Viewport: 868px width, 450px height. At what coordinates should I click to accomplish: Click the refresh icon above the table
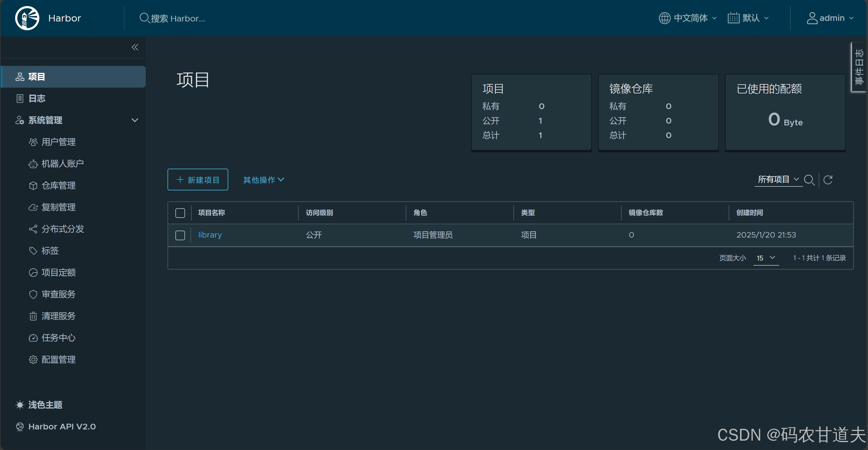point(828,180)
